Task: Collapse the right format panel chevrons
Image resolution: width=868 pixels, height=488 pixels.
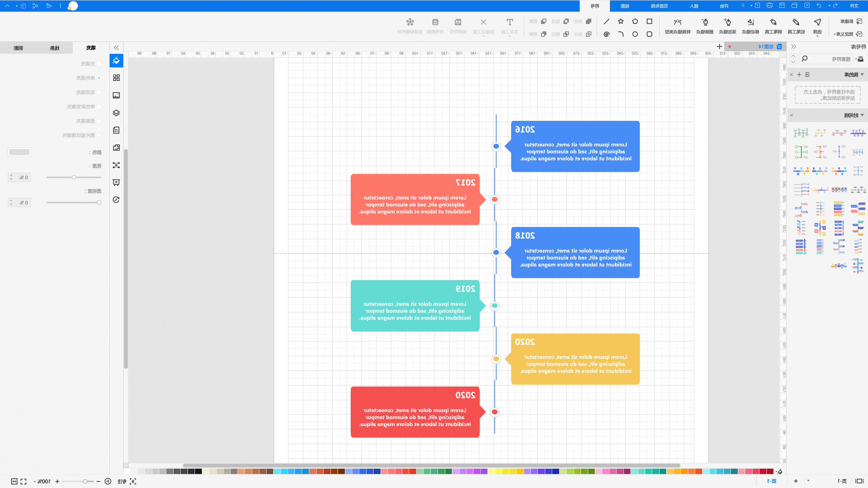Action: pos(116,47)
